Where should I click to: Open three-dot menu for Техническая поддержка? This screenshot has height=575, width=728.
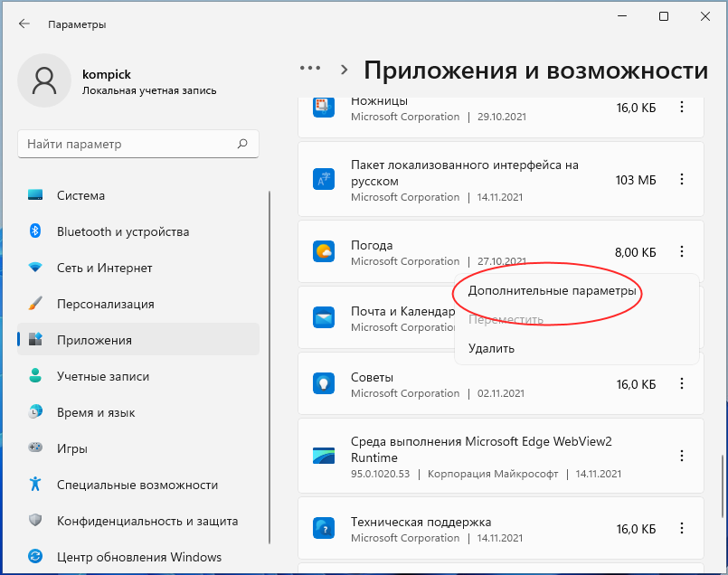point(682,528)
